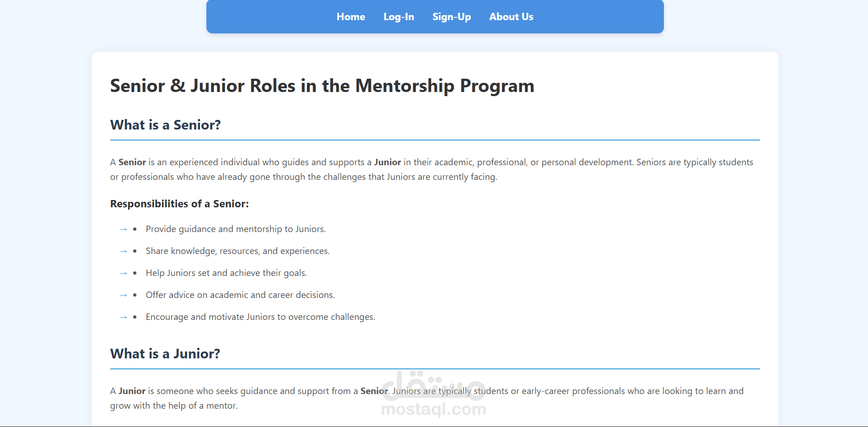The image size is (868, 427).
Task: Click the arrow icon beside "Provide guidance and mentorship"
Action: coord(123,229)
